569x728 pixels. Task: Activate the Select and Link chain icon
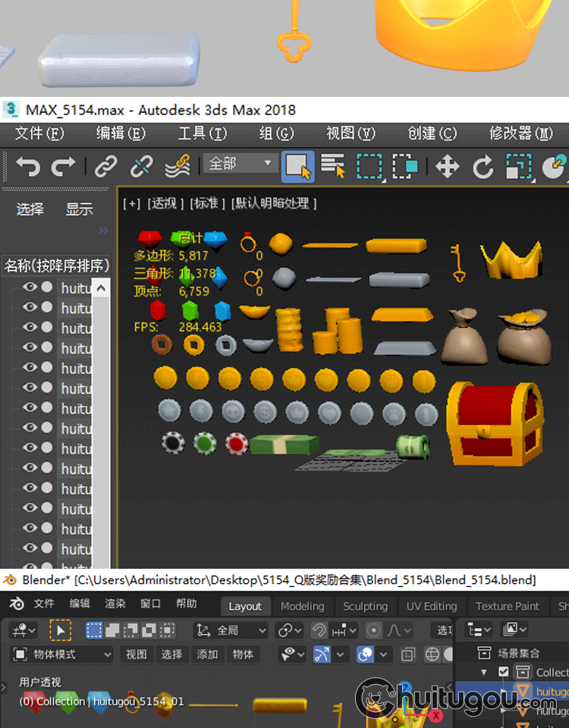tap(105, 166)
